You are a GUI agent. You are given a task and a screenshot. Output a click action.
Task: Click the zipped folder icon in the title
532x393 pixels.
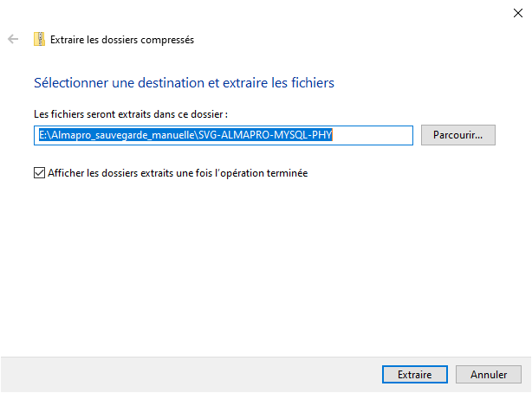(39, 39)
